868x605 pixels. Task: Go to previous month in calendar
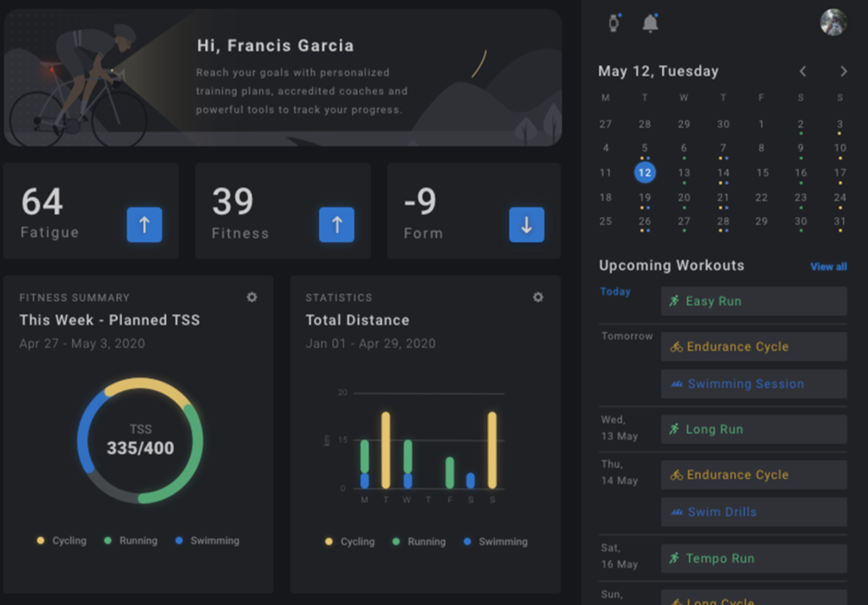803,71
